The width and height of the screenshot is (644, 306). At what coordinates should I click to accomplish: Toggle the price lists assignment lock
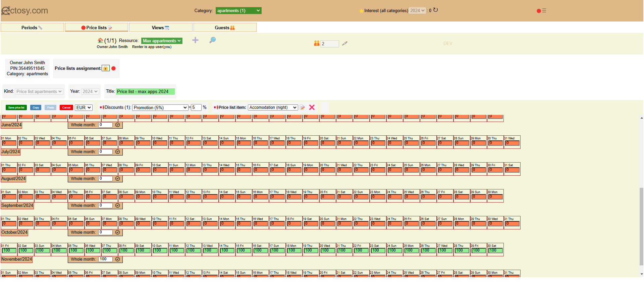(x=105, y=69)
